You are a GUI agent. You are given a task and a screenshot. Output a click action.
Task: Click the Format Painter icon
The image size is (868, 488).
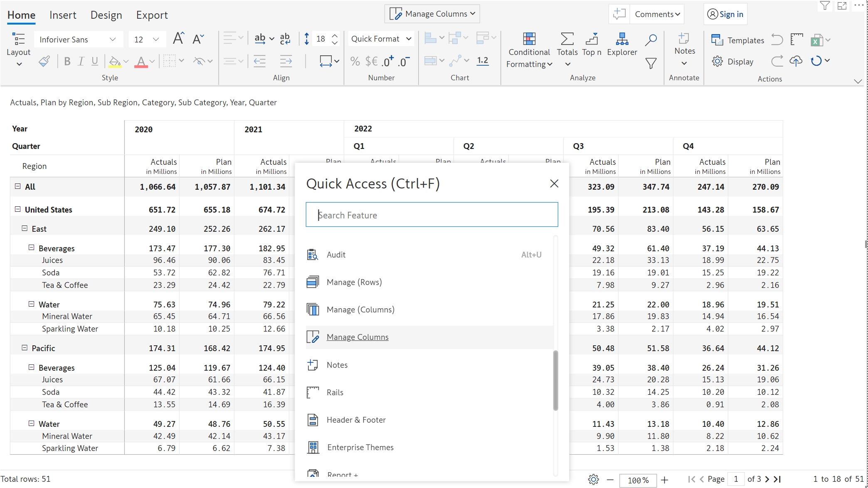tap(44, 62)
